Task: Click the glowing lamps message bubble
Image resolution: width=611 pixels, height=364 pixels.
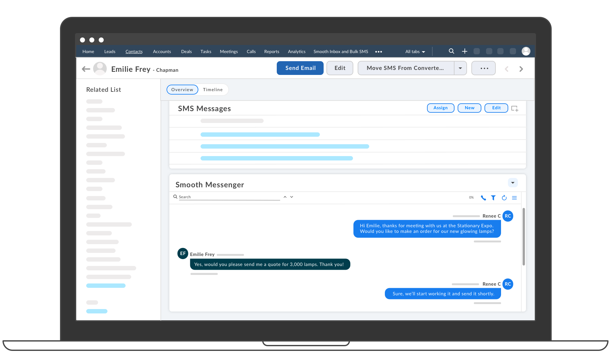Action: pos(427,229)
